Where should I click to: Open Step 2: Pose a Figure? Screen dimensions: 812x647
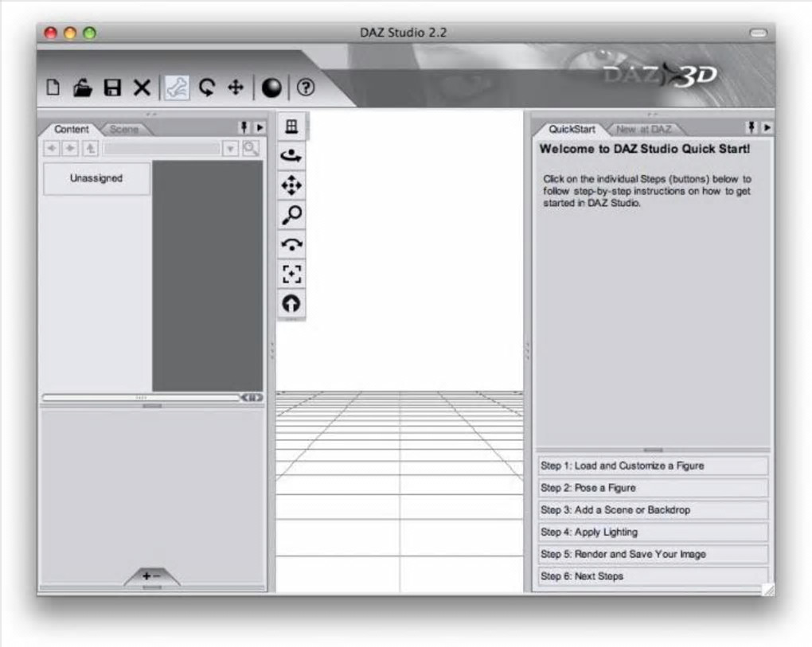pyautogui.click(x=653, y=488)
